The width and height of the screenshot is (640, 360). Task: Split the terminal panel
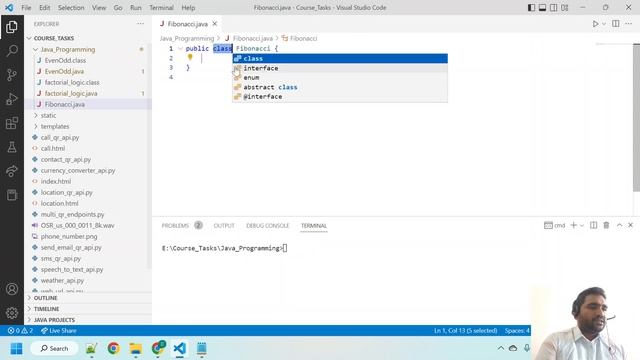(593, 225)
